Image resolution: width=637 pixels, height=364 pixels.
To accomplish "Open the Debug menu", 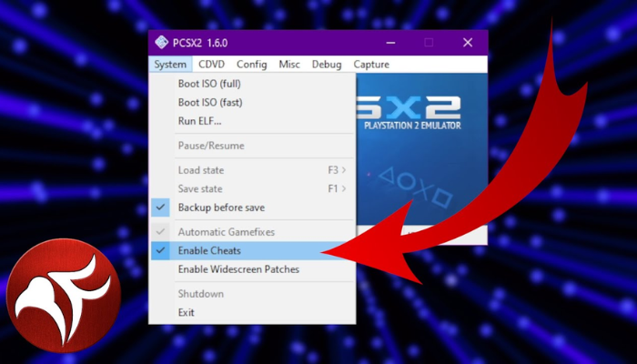I will [327, 65].
